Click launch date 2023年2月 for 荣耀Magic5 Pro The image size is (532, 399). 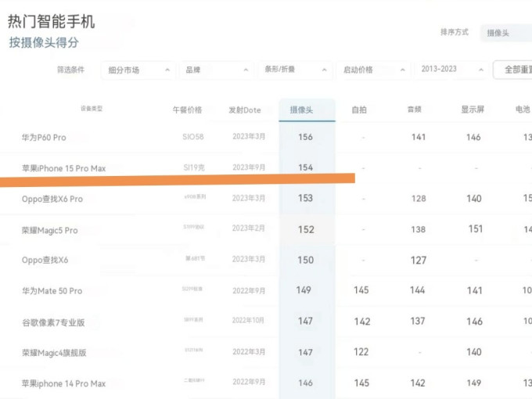point(248,228)
